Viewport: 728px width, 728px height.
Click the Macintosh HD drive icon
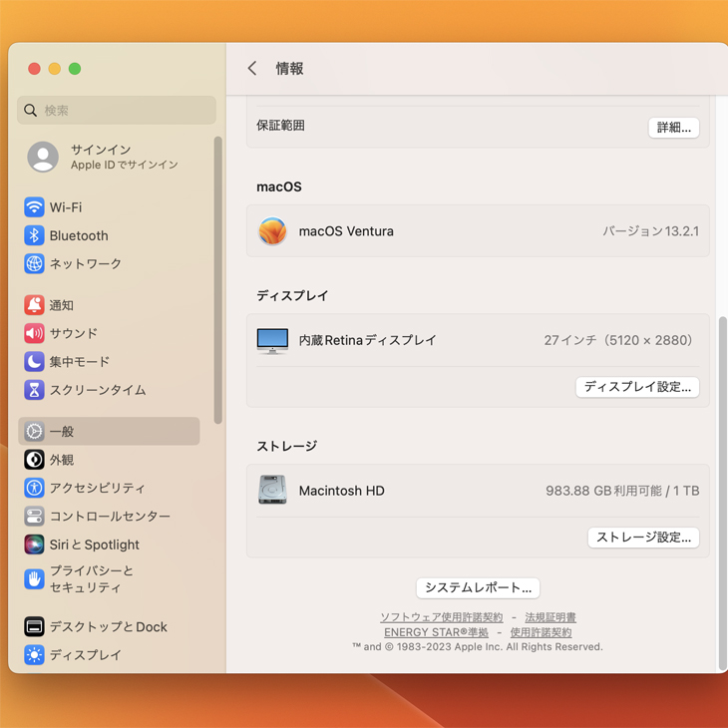tap(272, 490)
